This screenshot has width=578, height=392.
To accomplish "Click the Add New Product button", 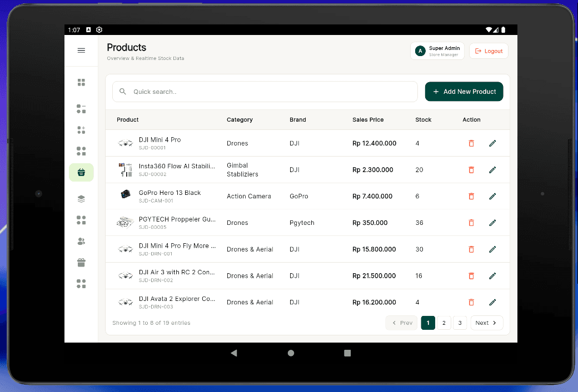I will (x=464, y=92).
